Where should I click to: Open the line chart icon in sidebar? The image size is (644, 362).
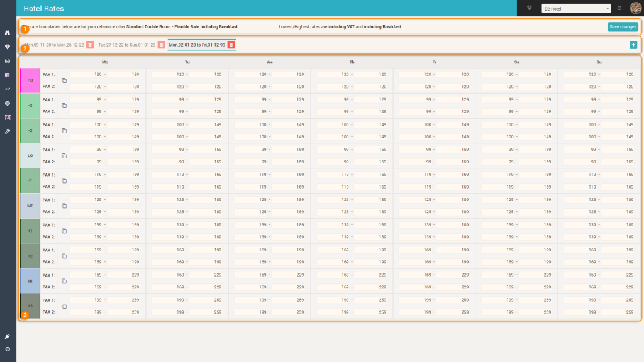[8, 89]
